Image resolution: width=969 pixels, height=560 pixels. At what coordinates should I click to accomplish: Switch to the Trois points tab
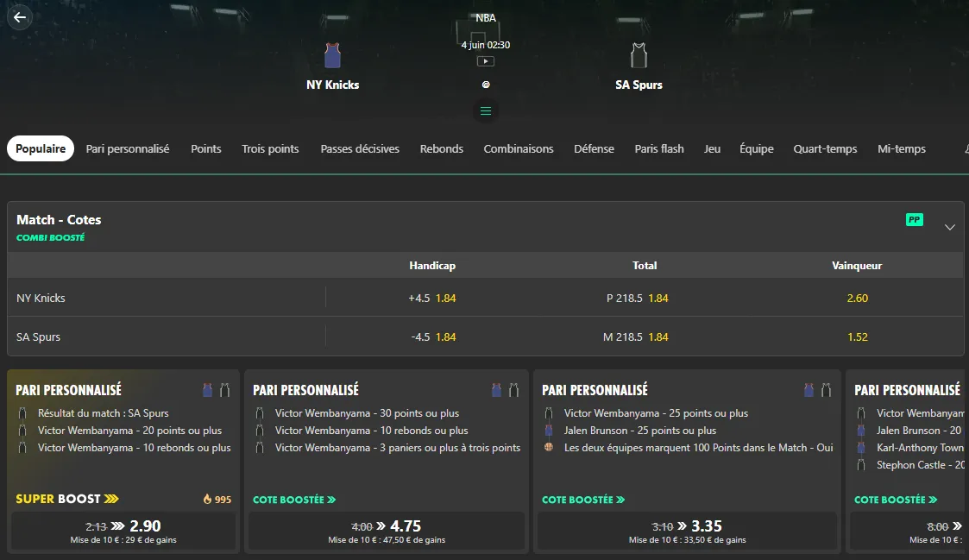270,149
